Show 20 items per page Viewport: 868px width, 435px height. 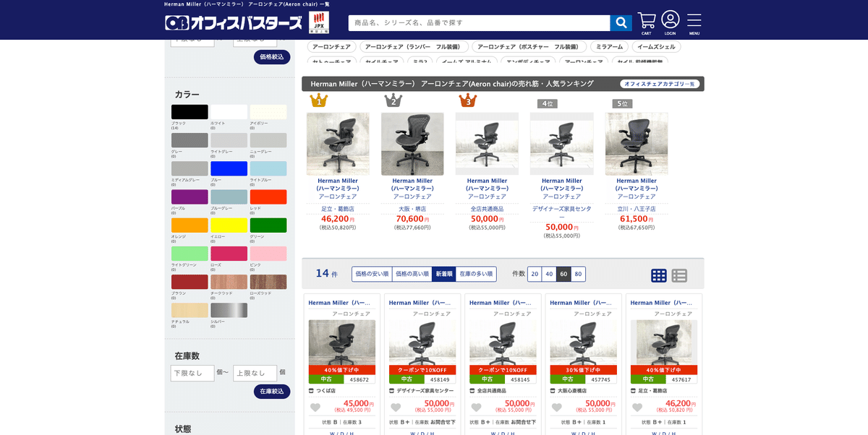pos(535,274)
